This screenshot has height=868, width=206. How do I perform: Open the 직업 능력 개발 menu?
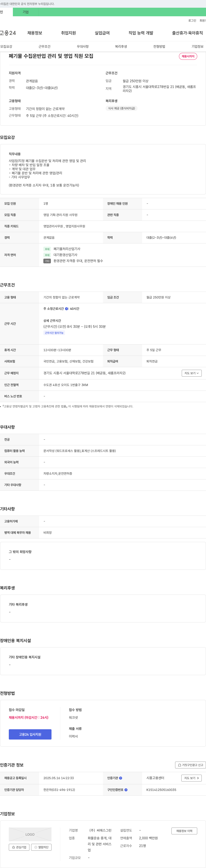[x=141, y=33]
